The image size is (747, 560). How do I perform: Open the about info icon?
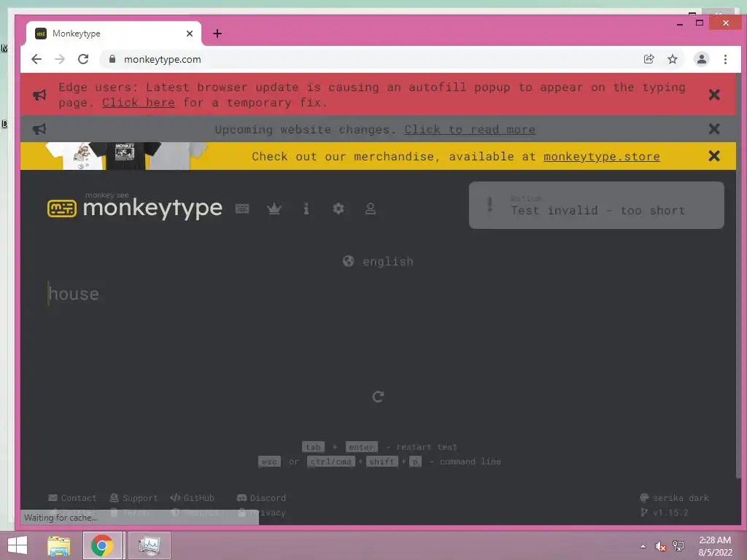(x=306, y=209)
